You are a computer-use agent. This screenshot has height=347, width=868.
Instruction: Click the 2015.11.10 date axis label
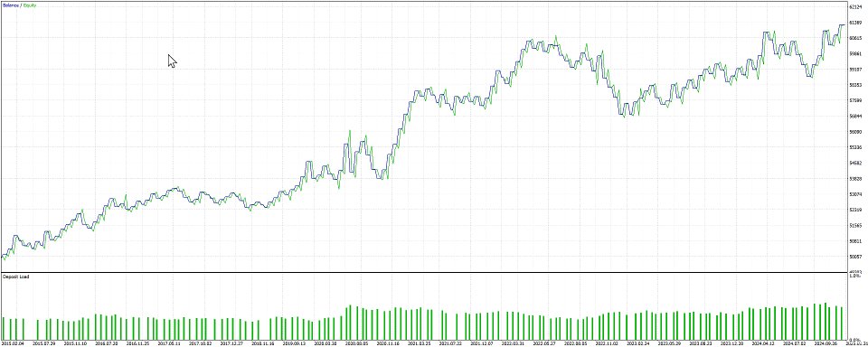pyautogui.click(x=75, y=343)
